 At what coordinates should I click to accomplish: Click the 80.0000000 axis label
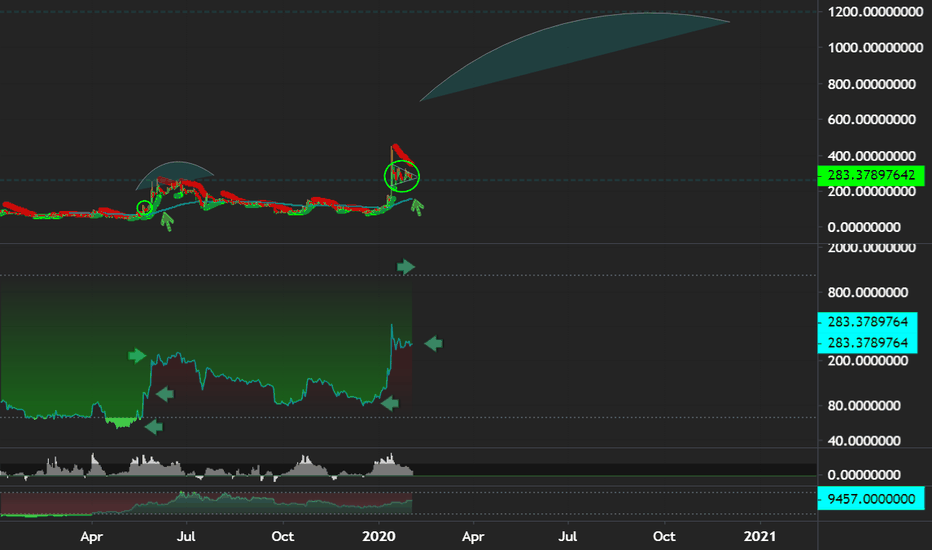point(864,406)
